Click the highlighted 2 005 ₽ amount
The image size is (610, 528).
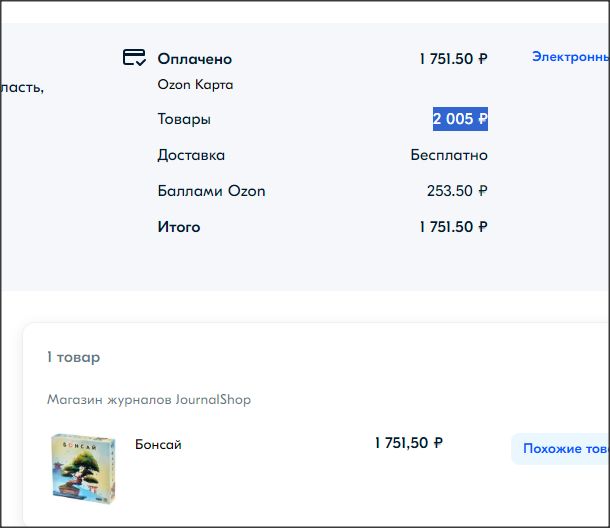pyautogui.click(x=460, y=119)
